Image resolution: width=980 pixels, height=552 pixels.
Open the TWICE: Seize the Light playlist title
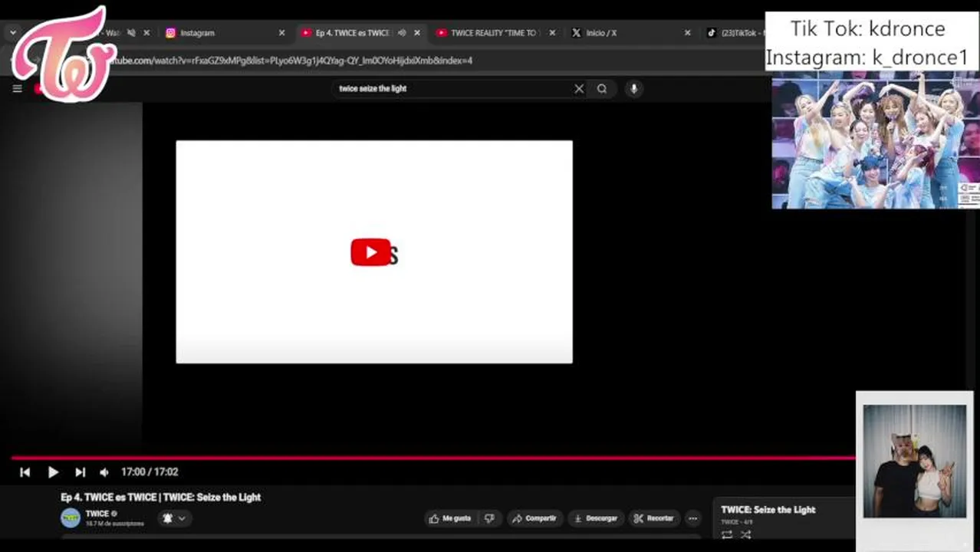(x=768, y=510)
